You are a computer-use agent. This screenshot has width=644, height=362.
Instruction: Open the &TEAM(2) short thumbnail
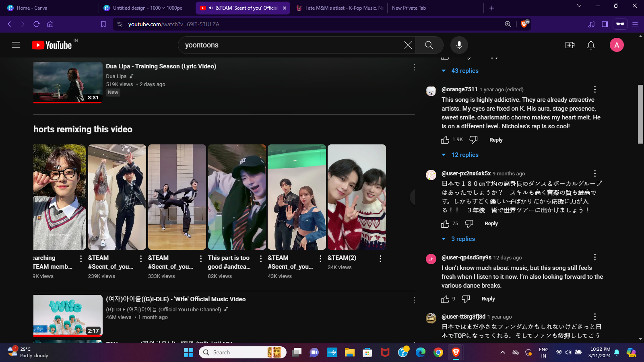point(357,197)
